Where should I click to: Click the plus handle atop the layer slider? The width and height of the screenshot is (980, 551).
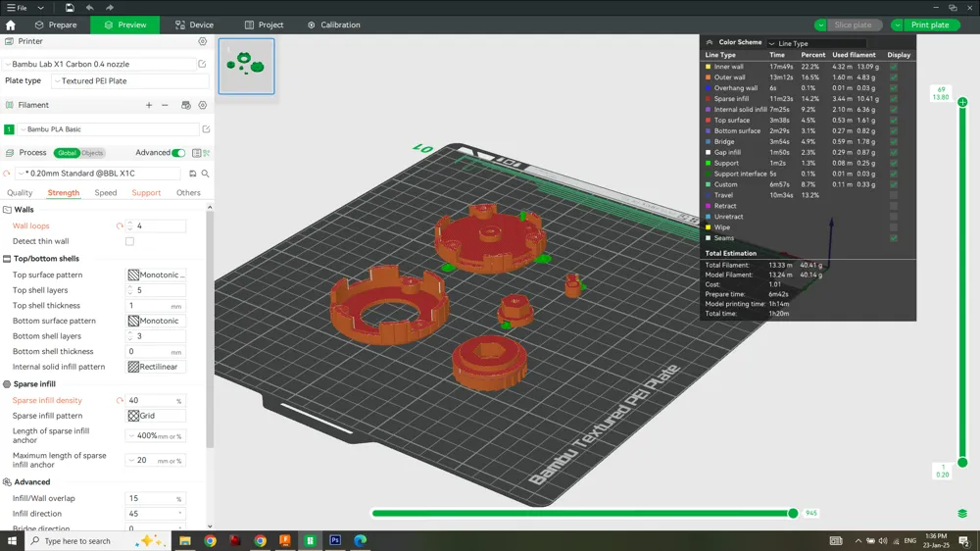click(962, 102)
